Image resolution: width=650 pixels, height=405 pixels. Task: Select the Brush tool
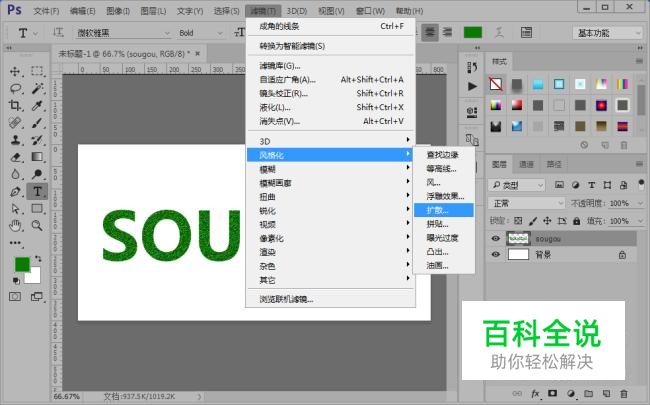37,123
